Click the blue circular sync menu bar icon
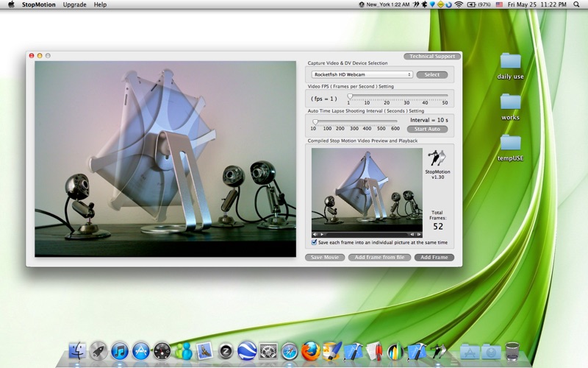This screenshot has width=588, height=368. coord(448,4)
